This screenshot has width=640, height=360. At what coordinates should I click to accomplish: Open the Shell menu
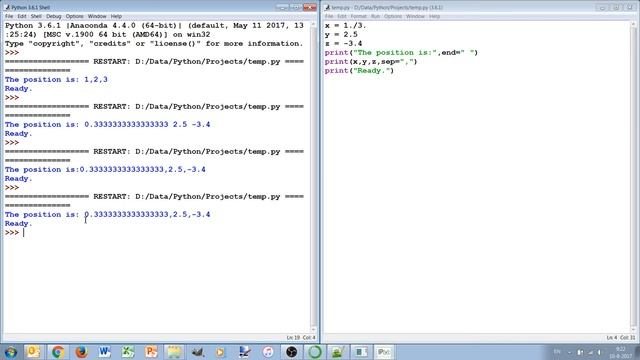[x=36, y=16]
